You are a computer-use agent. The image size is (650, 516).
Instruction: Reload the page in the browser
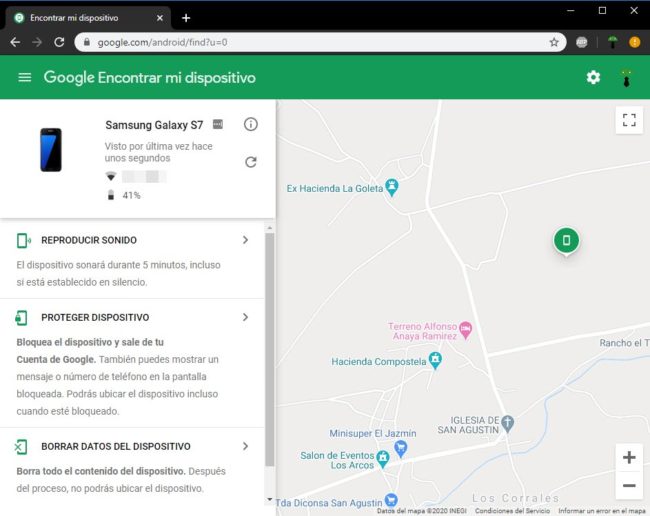[x=59, y=42]
